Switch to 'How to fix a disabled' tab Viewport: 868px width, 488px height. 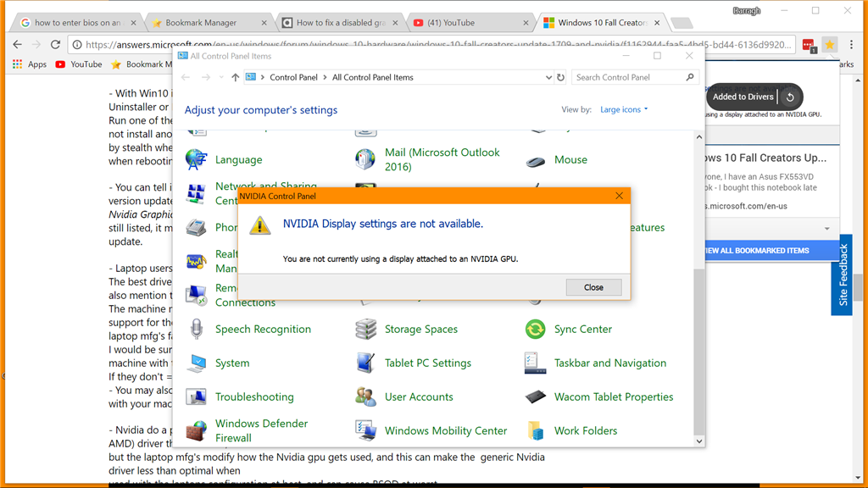pos(341,23)
